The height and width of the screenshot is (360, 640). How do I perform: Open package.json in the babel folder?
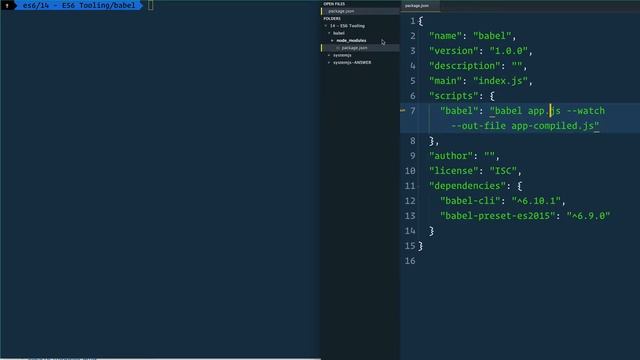click(354, 48)
